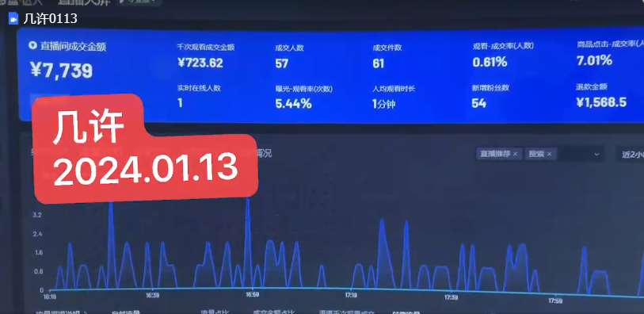Click the 17:19 marker on the chart axis

click(x=351, y=296)
